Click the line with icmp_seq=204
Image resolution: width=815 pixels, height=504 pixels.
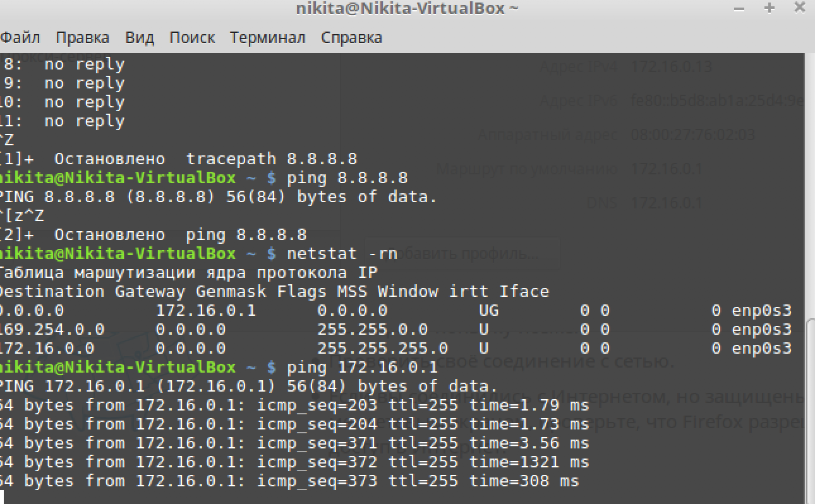click(294, 424)
